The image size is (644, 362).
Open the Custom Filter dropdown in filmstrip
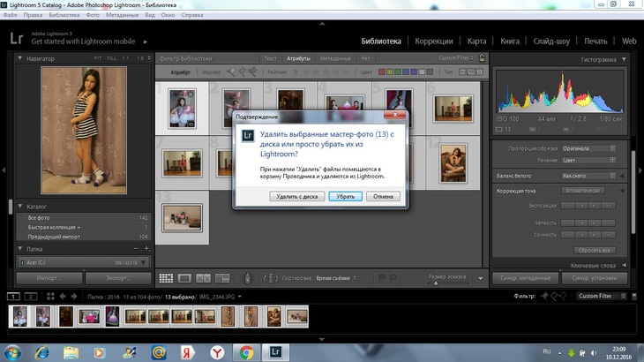[x=602, y=296]
